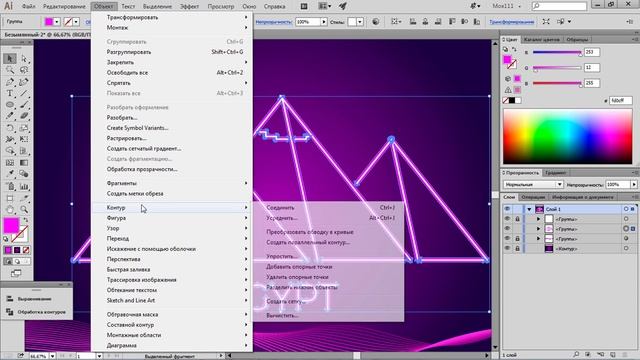
Task: Toggle visibility eye of <Контур> row
Action: tap(507, 249)
